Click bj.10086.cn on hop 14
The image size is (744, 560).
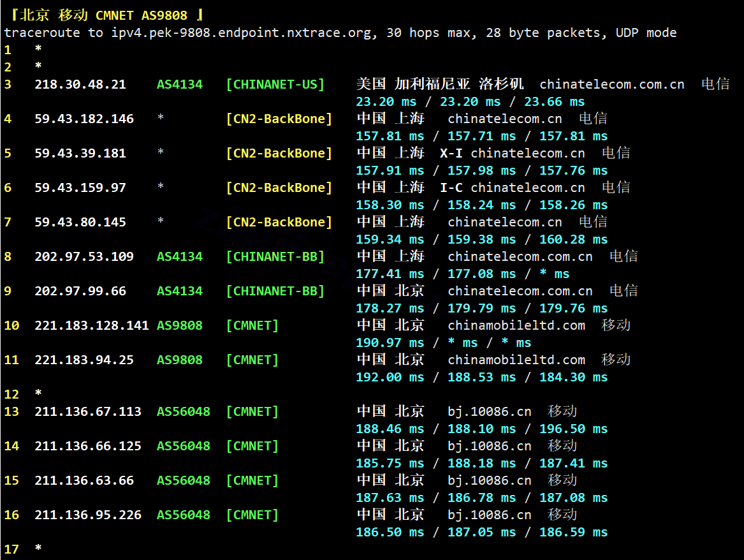tap(489, 446)
